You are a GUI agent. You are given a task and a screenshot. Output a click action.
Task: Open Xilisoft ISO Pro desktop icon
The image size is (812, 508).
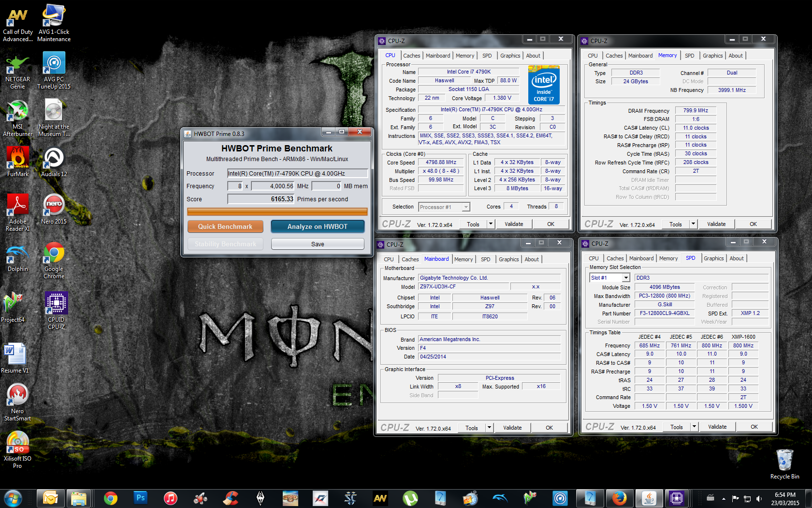tap(17, 450)
